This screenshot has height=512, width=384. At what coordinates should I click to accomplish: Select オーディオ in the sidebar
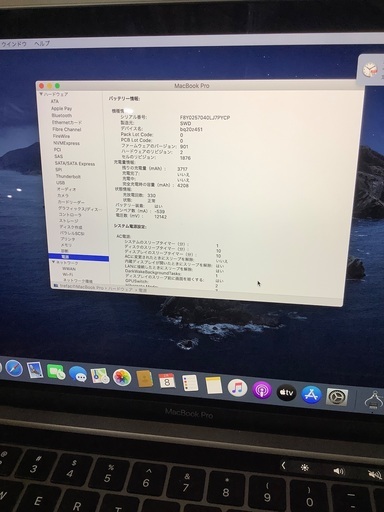click(66, 189)
